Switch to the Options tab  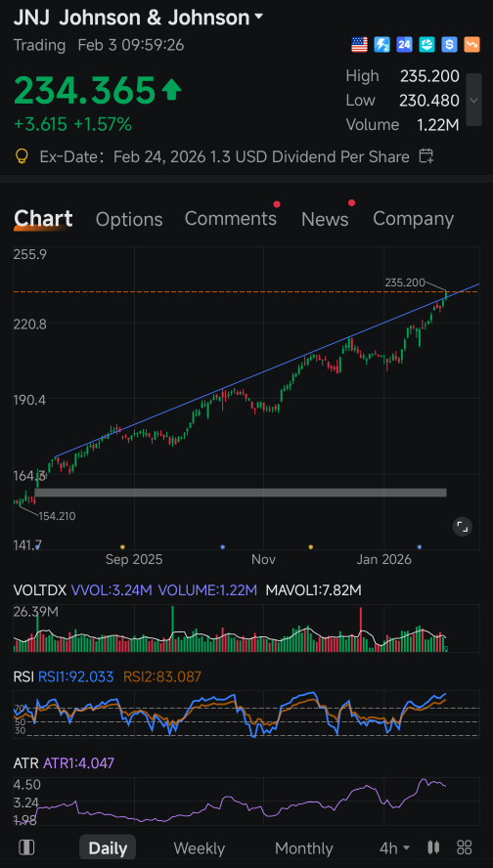click(x=129, y=219)
